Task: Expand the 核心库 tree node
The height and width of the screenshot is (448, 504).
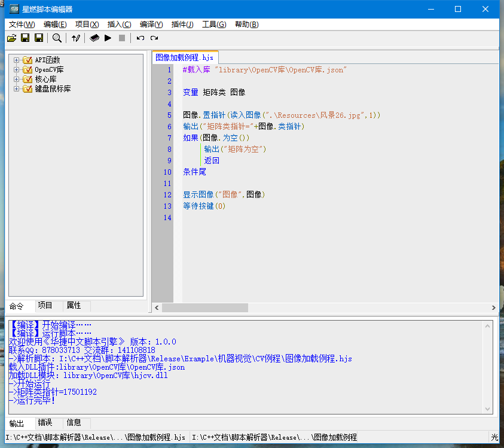Action: point(16,80)
